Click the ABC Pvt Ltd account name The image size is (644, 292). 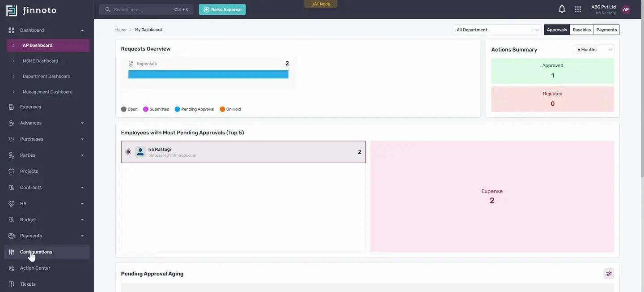[603, 7]
